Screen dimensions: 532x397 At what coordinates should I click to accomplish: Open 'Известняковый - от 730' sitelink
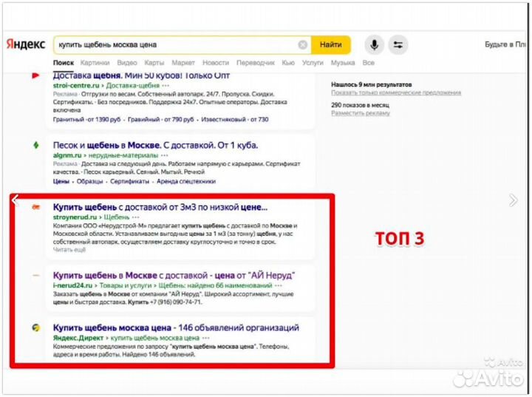tap(235, 120)
